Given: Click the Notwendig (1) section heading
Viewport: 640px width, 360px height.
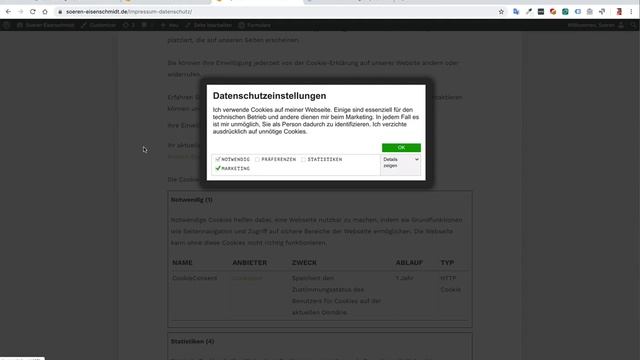Looking at the screenshot, I should (x=191, y=200).
